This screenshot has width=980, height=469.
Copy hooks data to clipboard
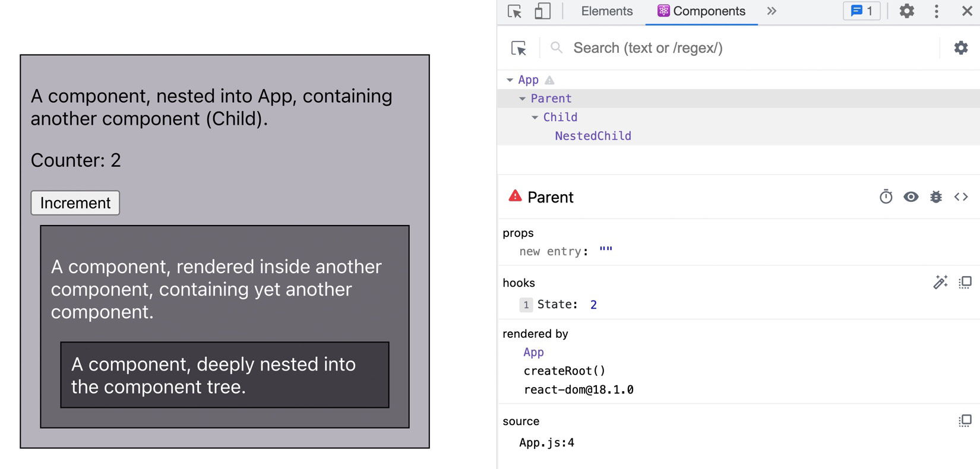point(965,283)
